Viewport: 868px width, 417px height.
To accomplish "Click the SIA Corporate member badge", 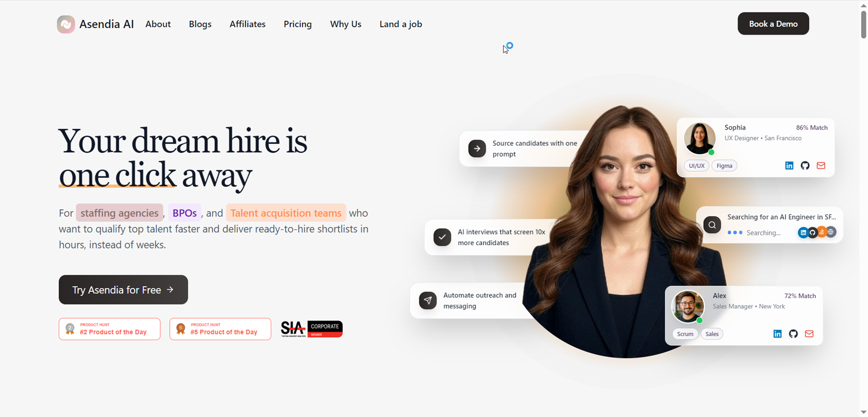I will (312, 329).
